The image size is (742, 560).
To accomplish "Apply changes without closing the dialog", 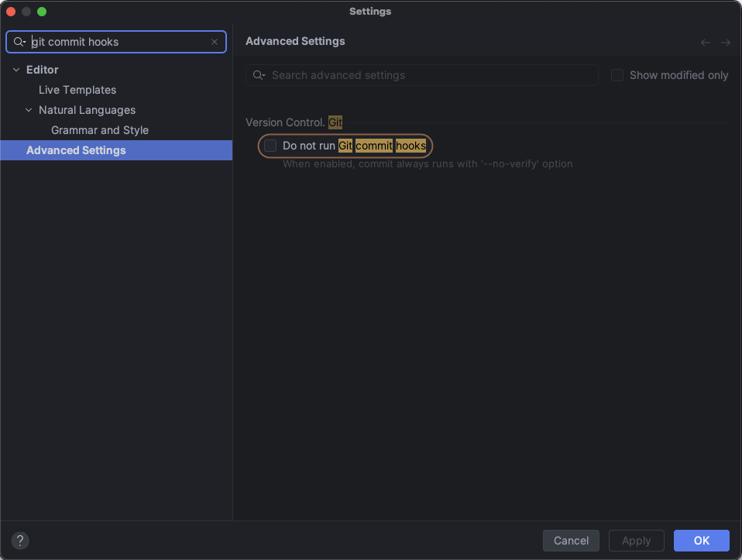I will tap(636, 540).
